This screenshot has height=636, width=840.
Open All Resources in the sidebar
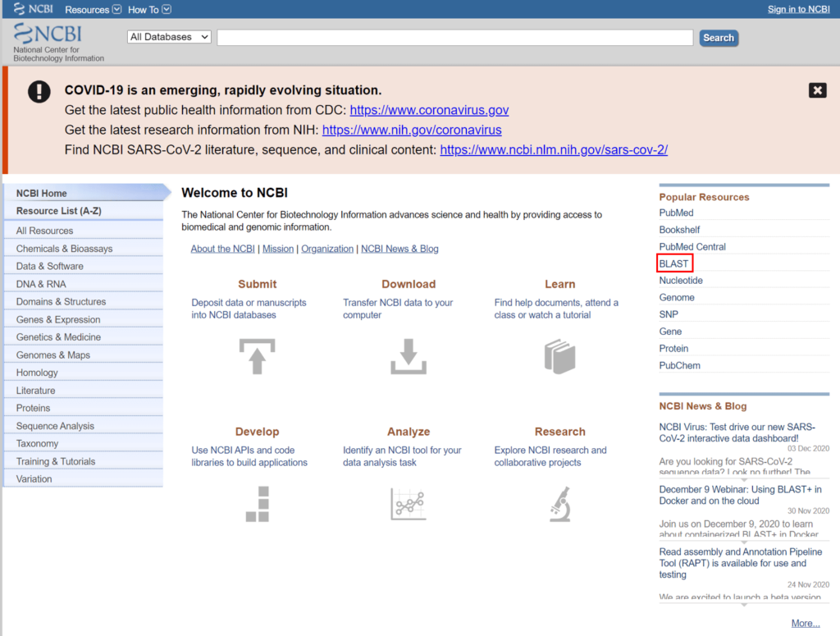coord(84,231)
